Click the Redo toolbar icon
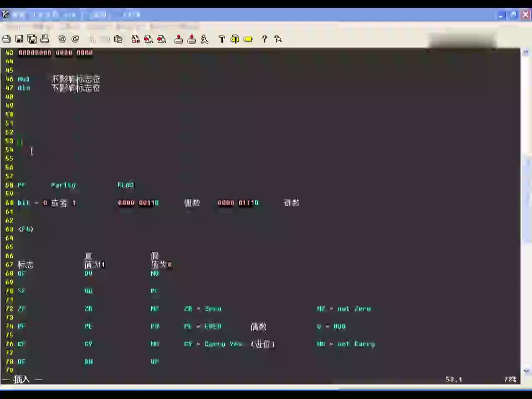Screen dimensions: 532x399 (75, 39)
